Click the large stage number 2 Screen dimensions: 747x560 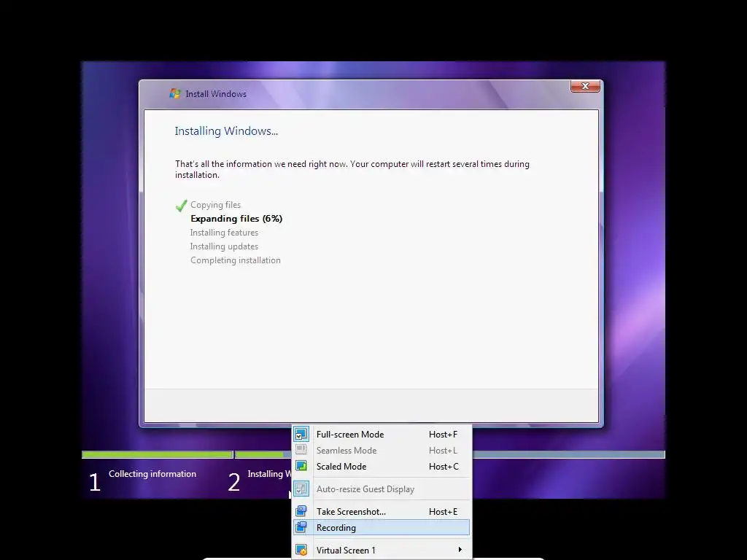tap(234, 482)
